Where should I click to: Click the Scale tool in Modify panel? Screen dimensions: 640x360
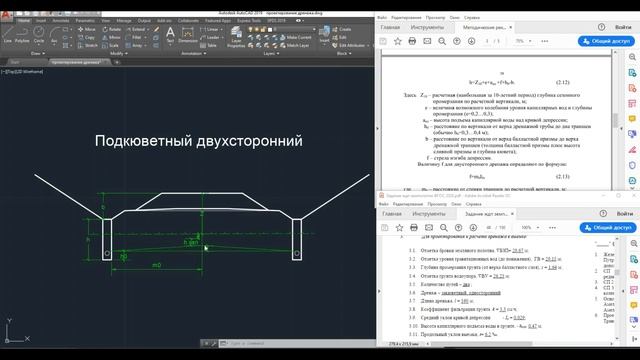[x=110, y=46]
